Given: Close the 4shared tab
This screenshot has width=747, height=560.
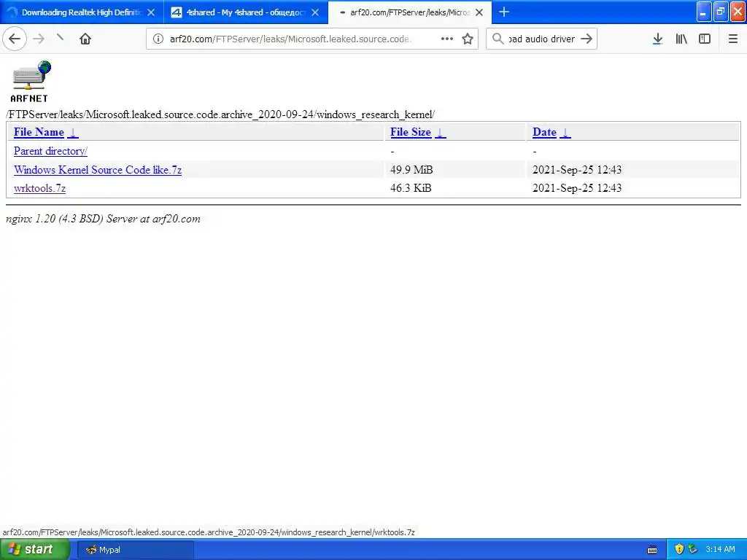Looking at the screenshot, I should [315, 12].
